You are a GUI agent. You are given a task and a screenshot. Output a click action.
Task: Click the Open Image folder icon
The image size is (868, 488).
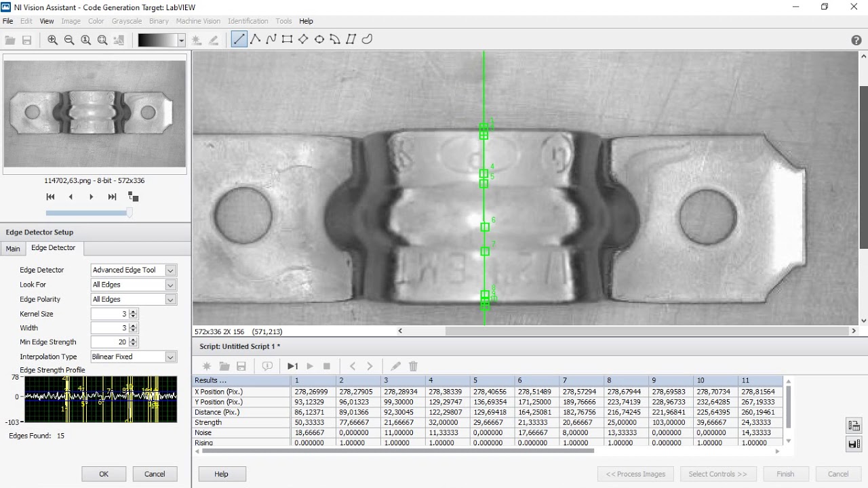click(x=10, y=40)
